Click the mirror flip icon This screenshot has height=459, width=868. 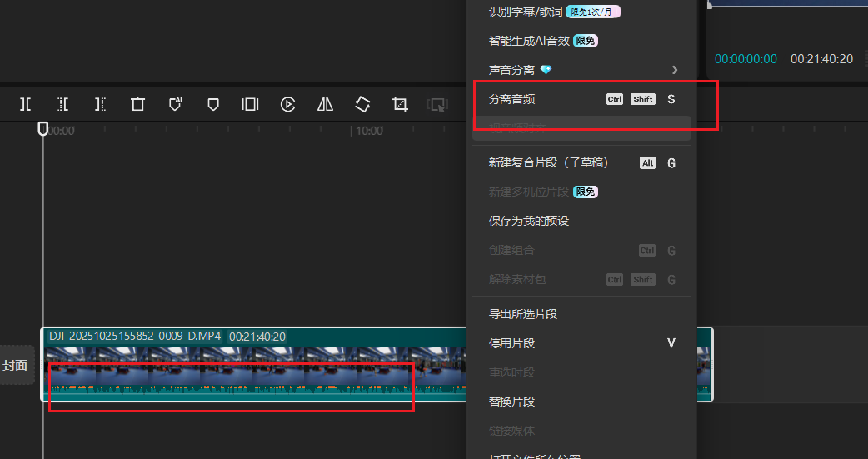[x=325, y=104]
